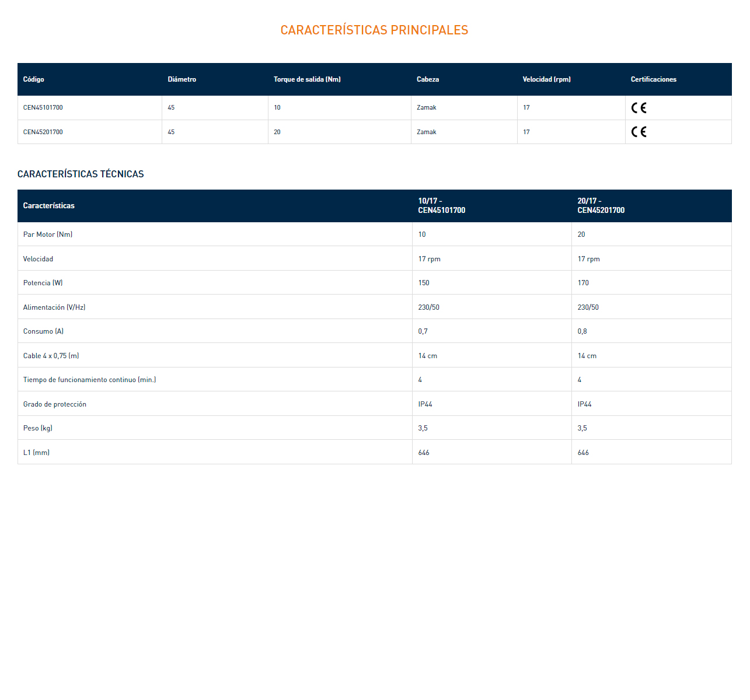Click the Grado de protección row label

55,404
